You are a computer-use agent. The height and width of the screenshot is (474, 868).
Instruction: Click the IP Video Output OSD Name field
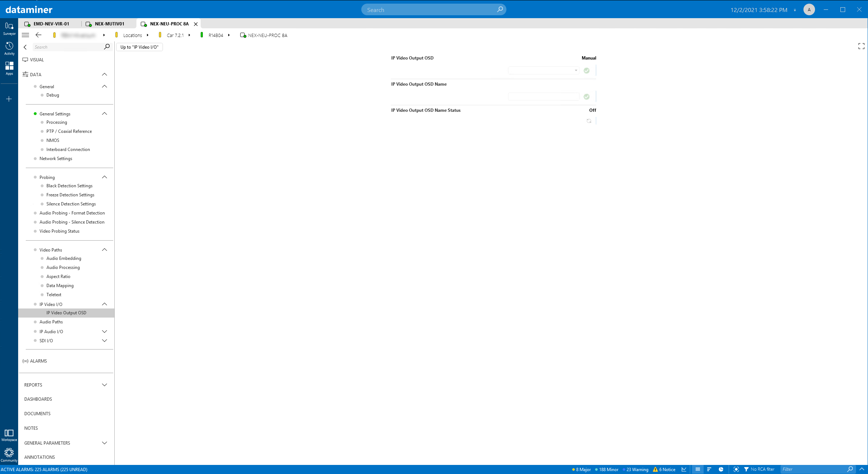pyautogui.click(x=544, y=97)
